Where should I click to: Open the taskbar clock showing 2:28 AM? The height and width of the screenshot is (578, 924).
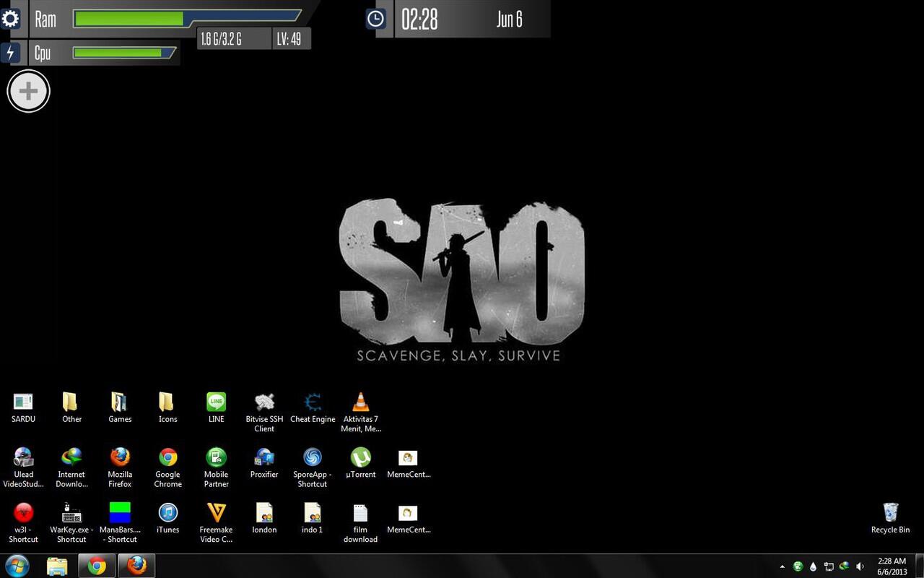point(892,566)
